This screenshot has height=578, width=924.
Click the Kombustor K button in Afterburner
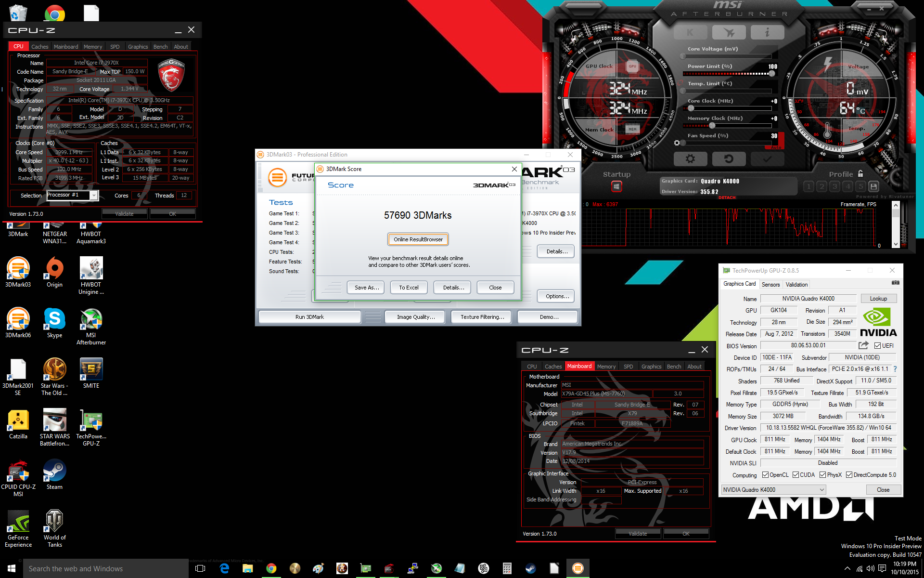[690, 32]
